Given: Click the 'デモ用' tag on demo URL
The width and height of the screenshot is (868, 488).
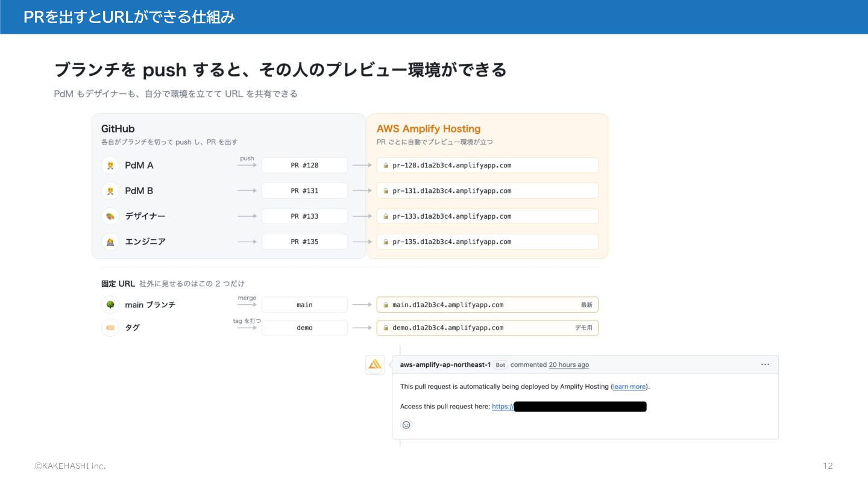Looking at the screenshot, I should tap(584, 328).
